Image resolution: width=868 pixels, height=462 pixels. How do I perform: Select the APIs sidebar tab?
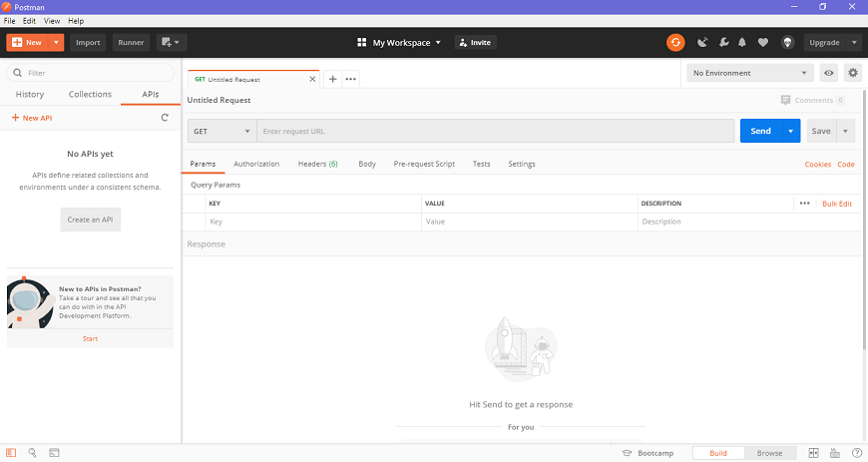point(151,94)
